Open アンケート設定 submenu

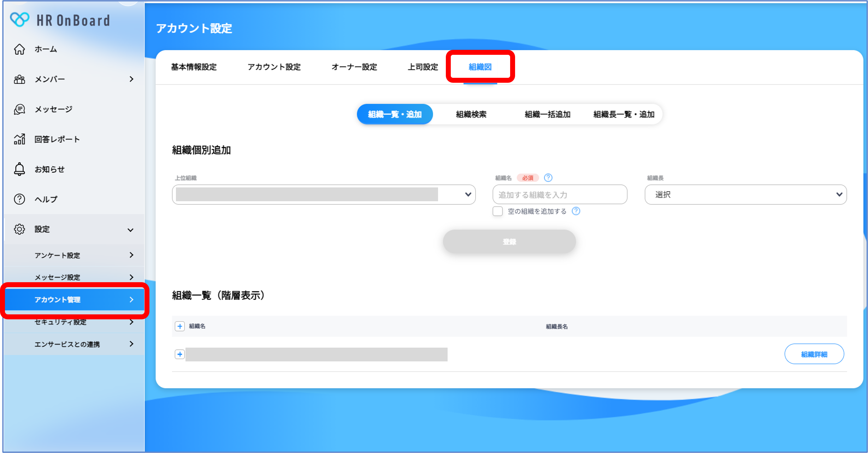pyautogui.click(x=74, y=255)
